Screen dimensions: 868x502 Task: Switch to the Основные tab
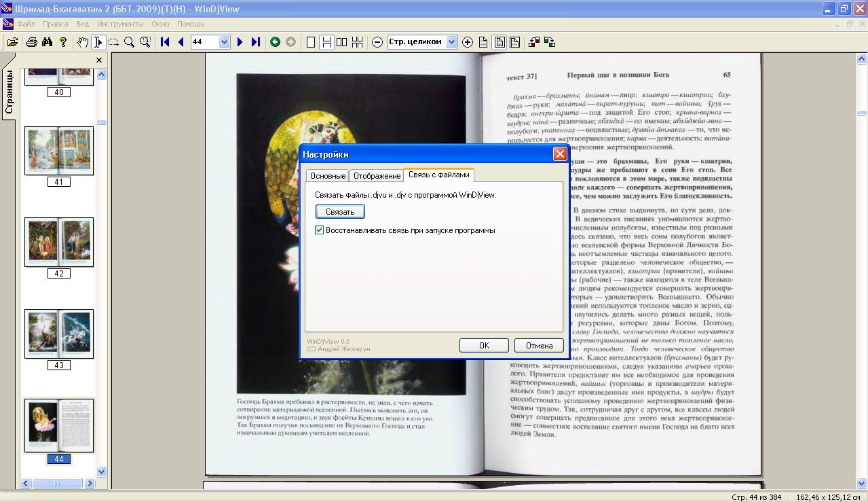pos(328,175)
